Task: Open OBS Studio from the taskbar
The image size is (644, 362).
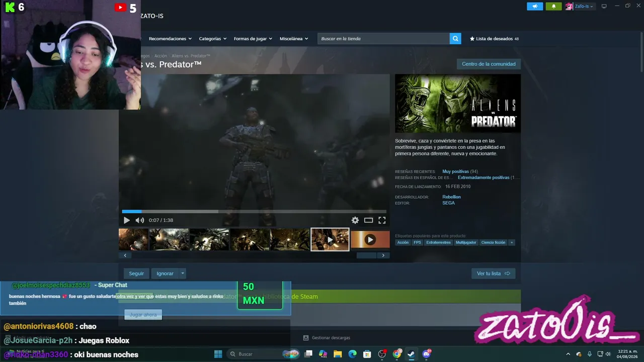Action: point(382,354)
